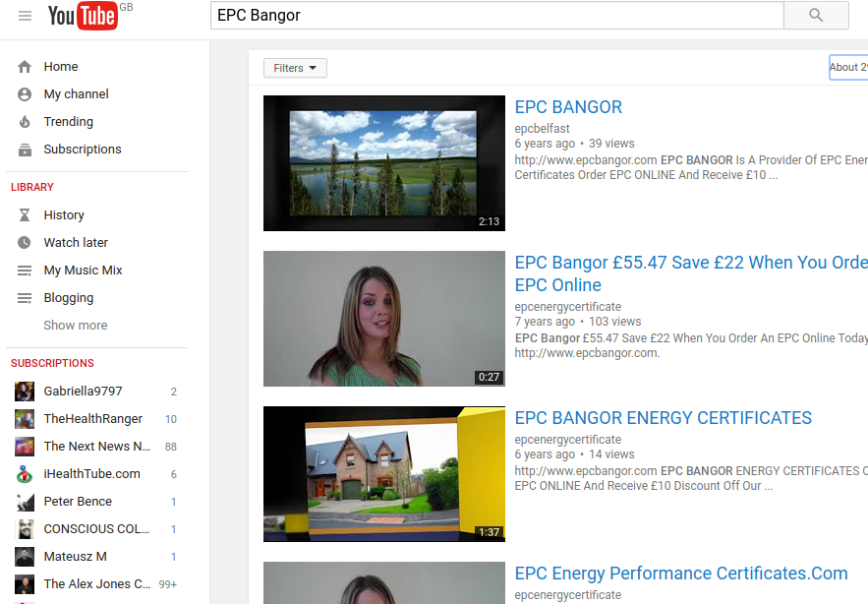Go to Home in sidebar
Screen dimensions: 868x604
click(61, 67)
